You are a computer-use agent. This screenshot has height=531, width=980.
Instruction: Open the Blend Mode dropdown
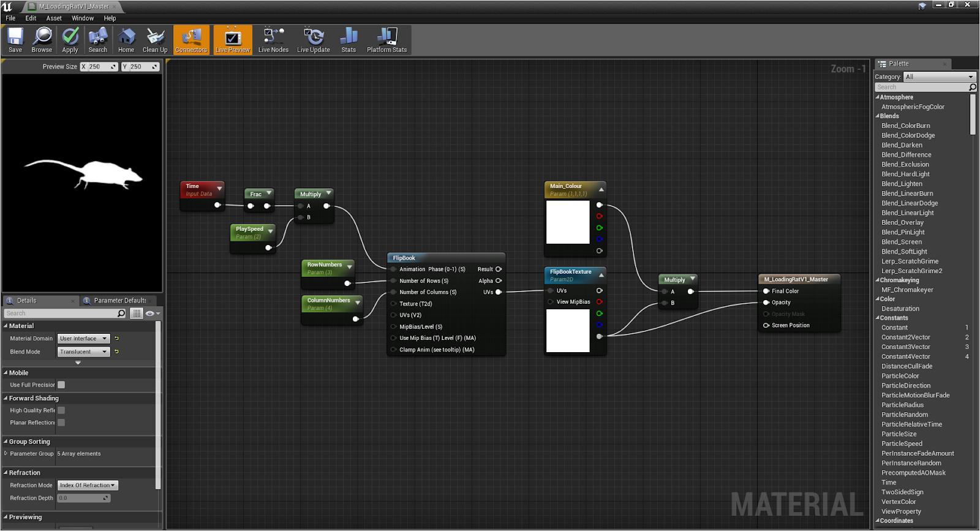(x=84, y=352)
